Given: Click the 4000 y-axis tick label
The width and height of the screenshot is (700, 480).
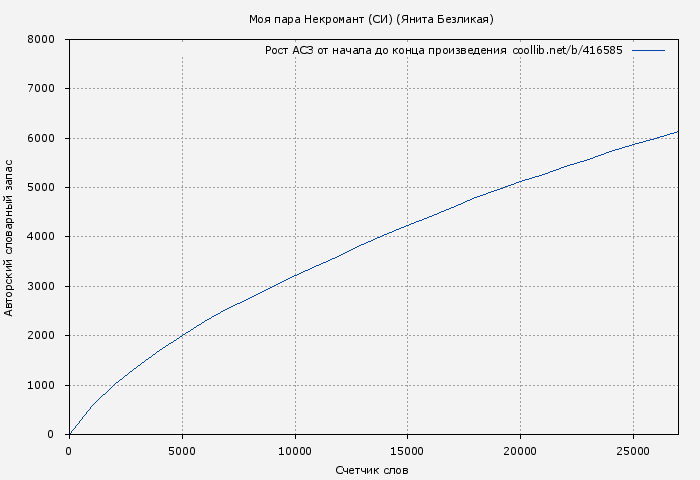Looking at the screenshot, I should coord(40,237).
